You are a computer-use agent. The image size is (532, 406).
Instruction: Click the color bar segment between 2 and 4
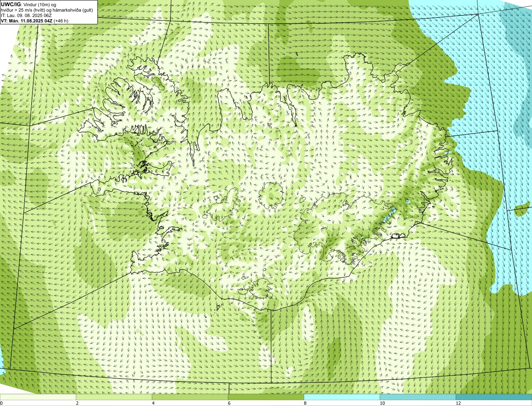[114, 397]
